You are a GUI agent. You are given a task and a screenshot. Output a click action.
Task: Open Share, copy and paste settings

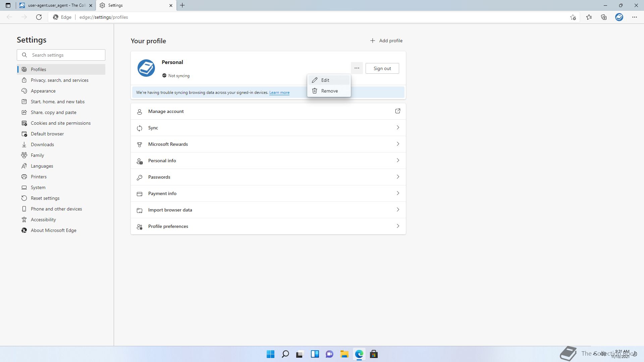click(x=61, y=112)
